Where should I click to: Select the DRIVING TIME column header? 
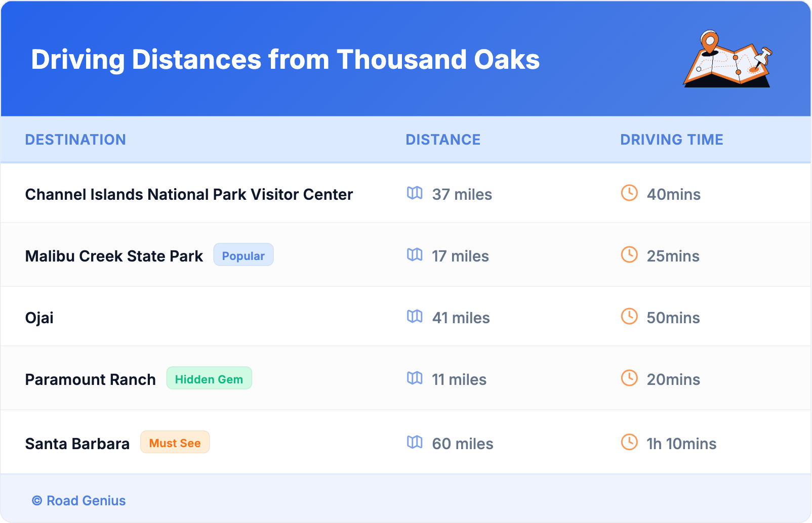coord(672,140)
